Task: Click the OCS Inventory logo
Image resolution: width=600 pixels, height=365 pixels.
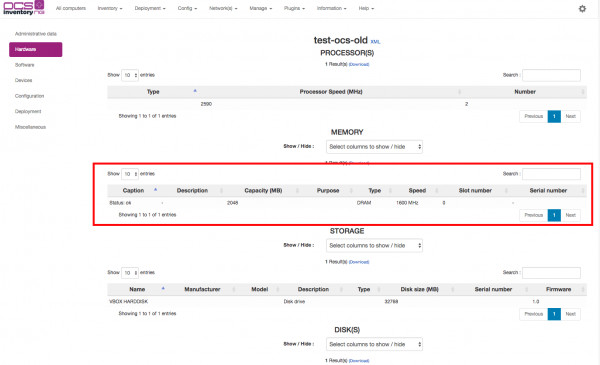Action: tap(24, 8)
